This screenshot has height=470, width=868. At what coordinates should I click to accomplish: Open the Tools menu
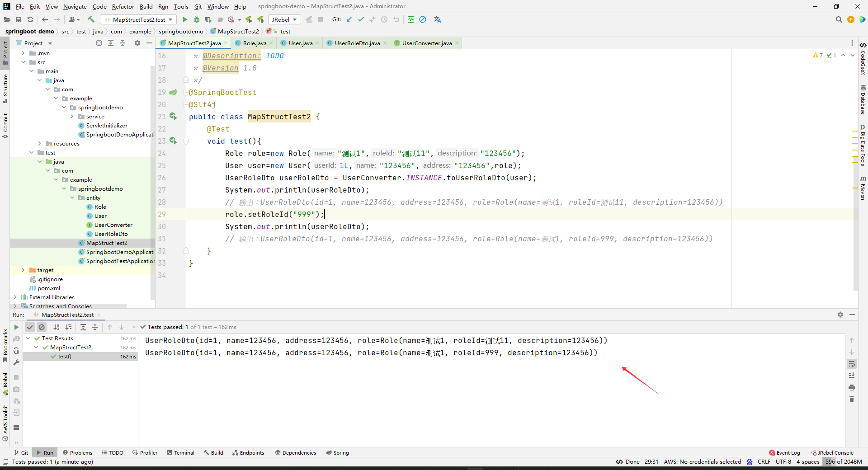pos(181,6)
